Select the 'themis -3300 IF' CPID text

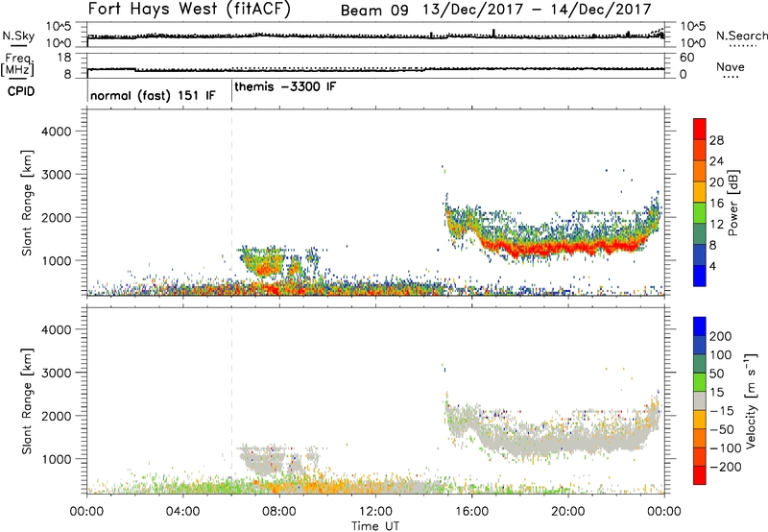285,86
